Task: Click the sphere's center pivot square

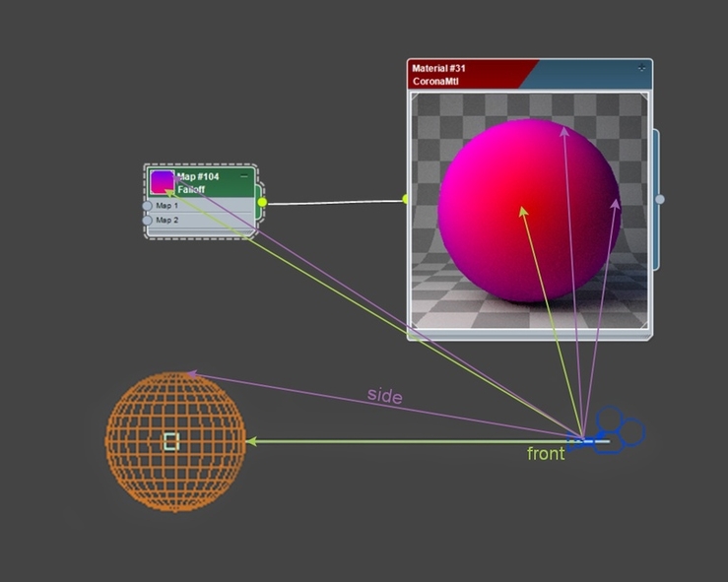Action: coord(171,441)
